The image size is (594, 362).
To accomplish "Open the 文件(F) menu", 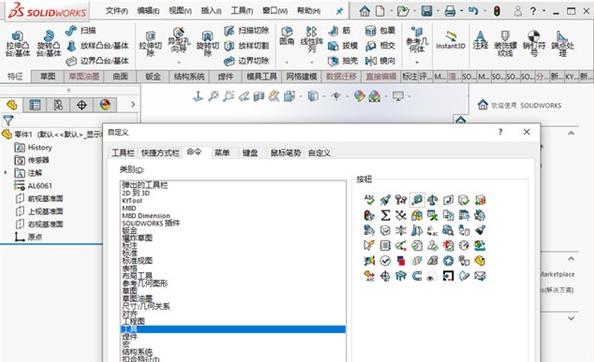I will [x=116, y=11].
